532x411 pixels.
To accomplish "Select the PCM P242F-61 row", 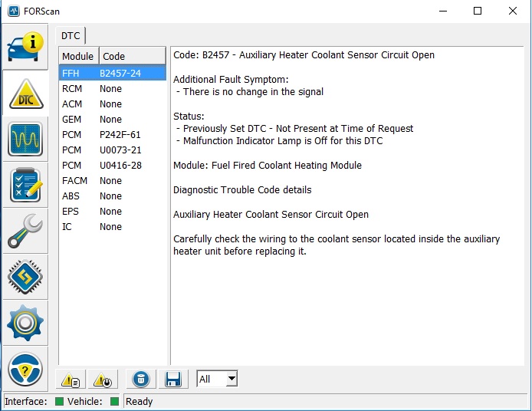I will [x=113, y=135].
